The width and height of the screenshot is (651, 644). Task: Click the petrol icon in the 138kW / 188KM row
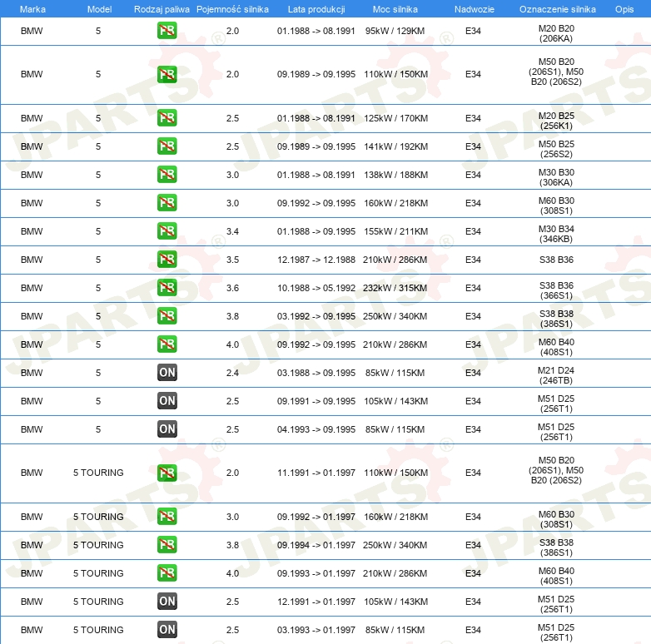[x=166, y=174]
